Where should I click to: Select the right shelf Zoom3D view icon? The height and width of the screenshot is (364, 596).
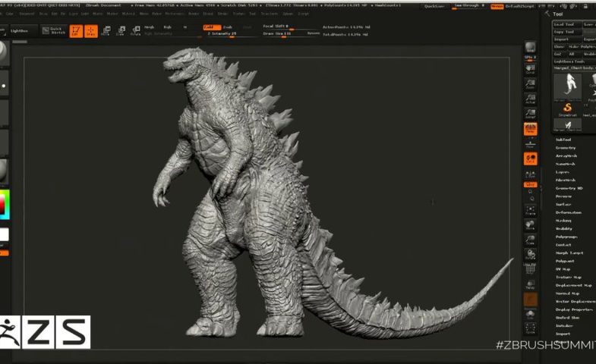click(x=530, y=240)
